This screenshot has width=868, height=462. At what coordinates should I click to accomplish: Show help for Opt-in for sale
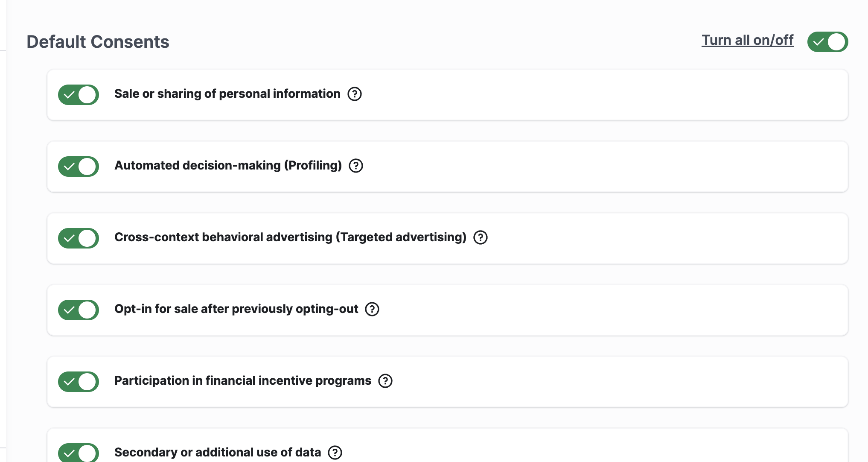point(372,309)
